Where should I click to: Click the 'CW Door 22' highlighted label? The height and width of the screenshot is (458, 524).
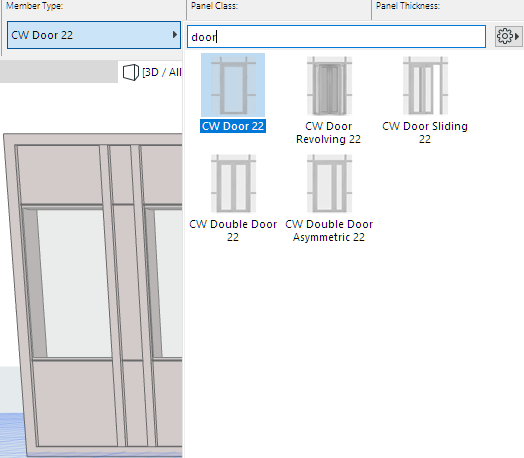coord(233,126)
